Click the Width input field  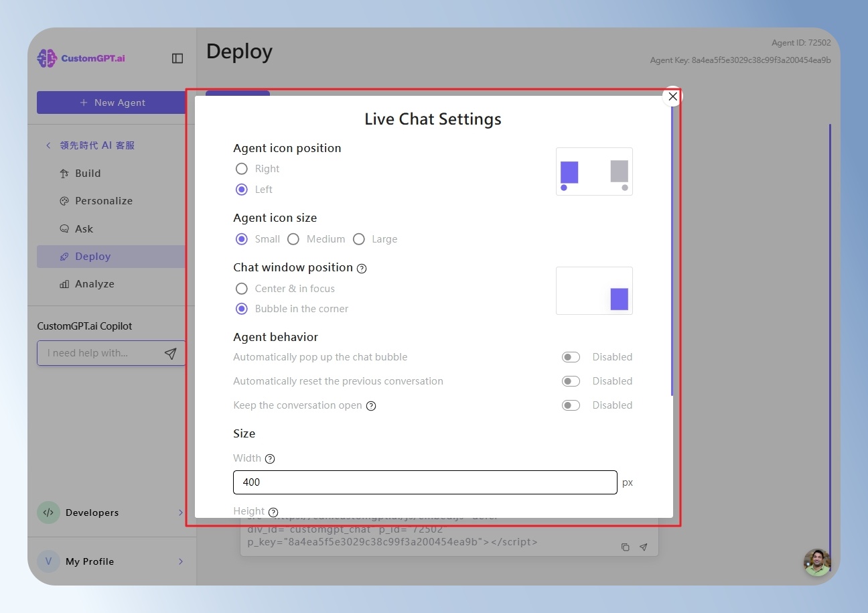[x=425, y=482]
